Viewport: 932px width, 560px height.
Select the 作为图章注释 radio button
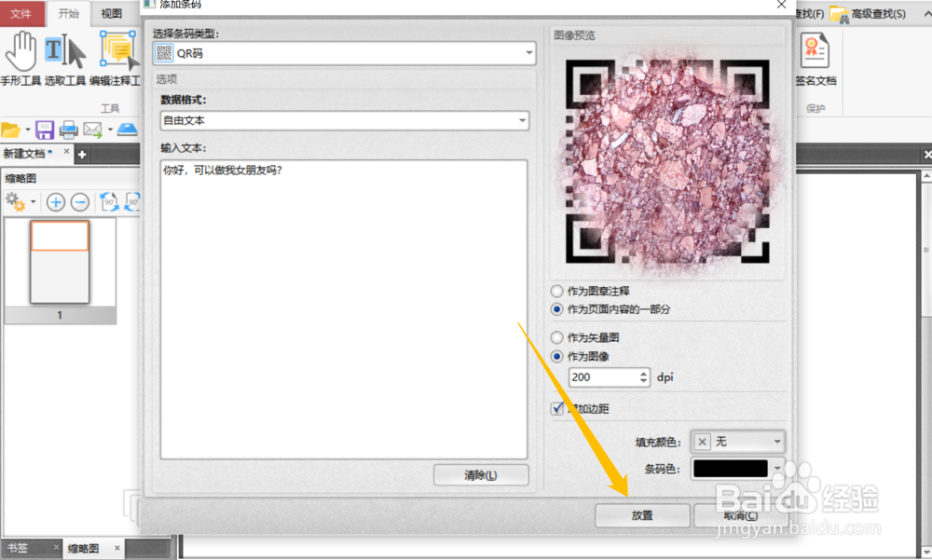click(557, 291)
